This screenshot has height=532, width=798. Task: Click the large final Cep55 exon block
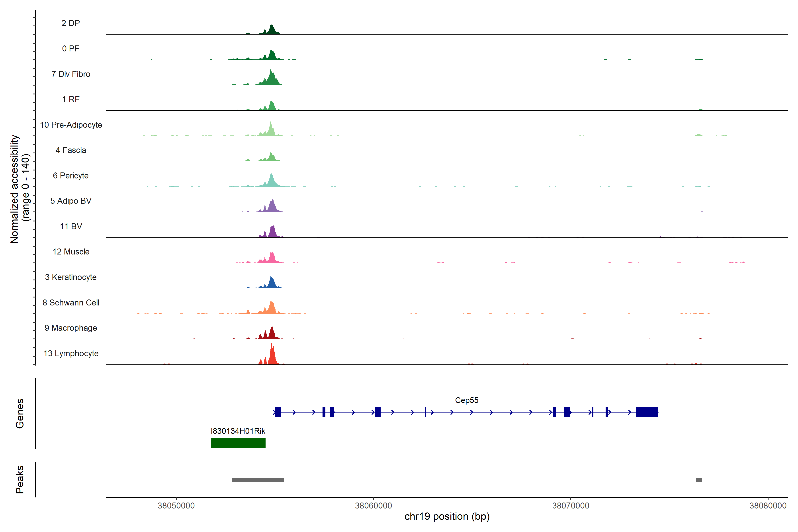[647, 412]
